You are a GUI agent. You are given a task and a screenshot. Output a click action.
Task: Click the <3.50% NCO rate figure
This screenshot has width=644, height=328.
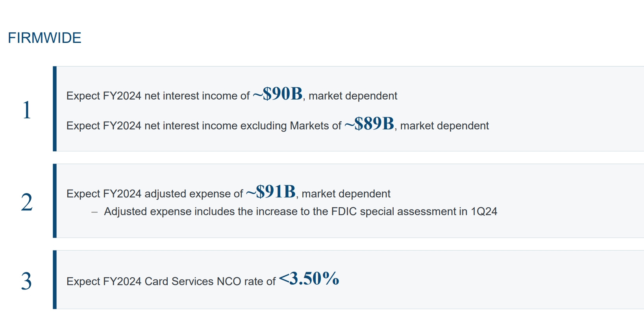(x=309, y=278)
